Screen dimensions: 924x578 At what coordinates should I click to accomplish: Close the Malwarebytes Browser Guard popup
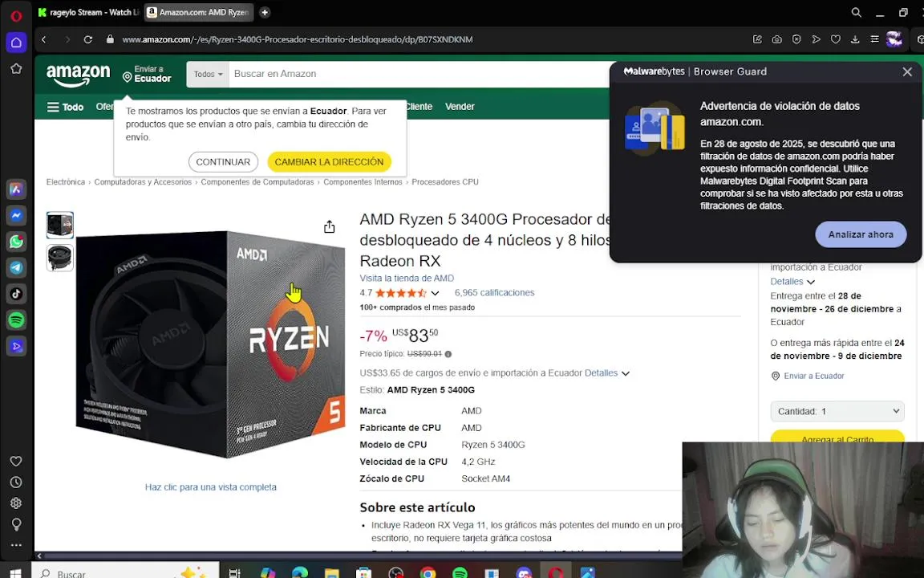point(907,72)
